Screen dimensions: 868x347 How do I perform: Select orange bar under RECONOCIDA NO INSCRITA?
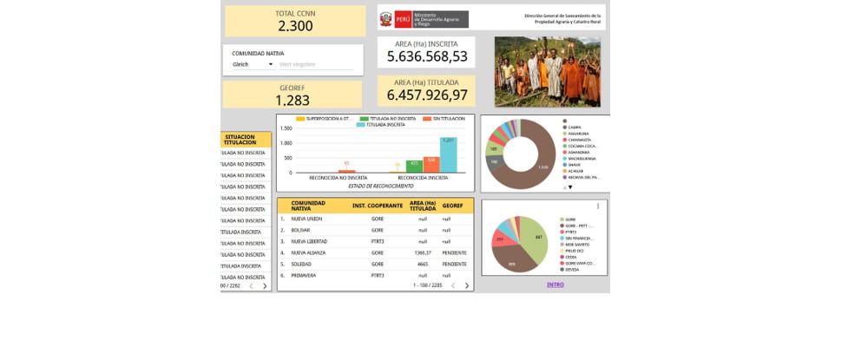tap(347, 172)
